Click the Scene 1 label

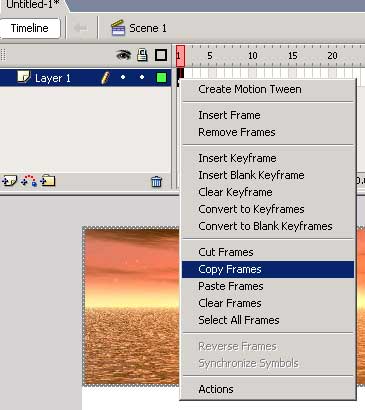click(x=148, y=28)
